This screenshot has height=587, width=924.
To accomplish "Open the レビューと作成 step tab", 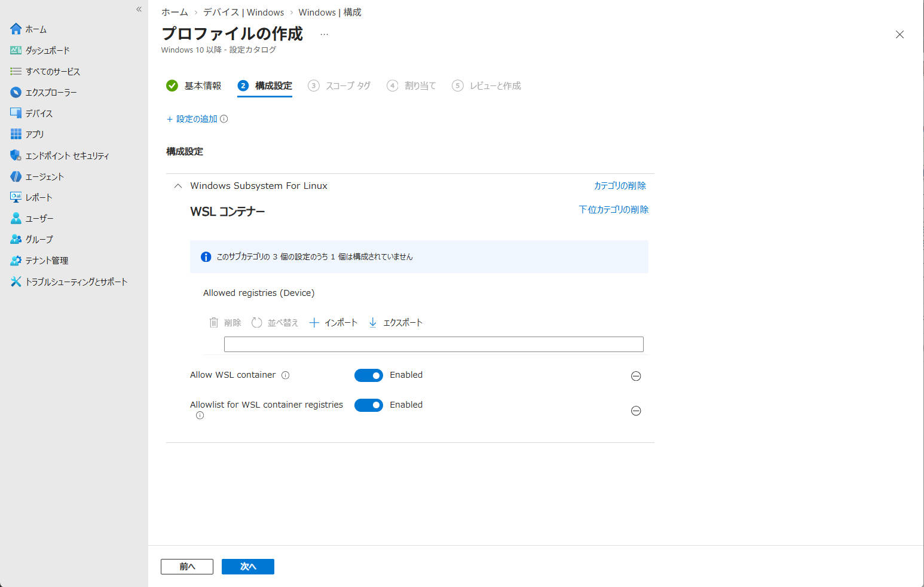I will tap(487, 86).
